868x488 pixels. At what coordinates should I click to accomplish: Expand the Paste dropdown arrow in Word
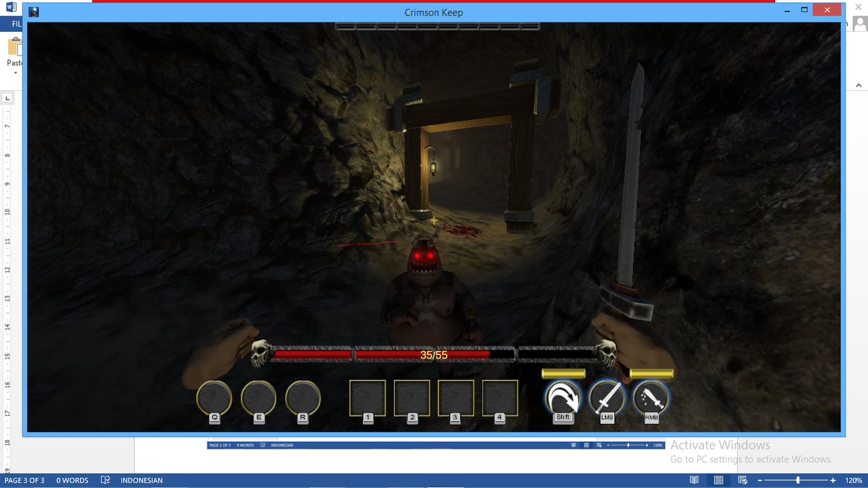coord(15,73)
